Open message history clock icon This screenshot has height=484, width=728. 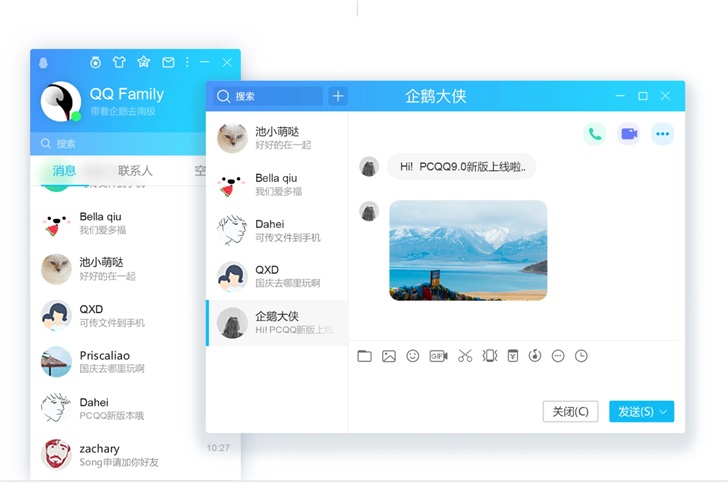coord(581,356)
